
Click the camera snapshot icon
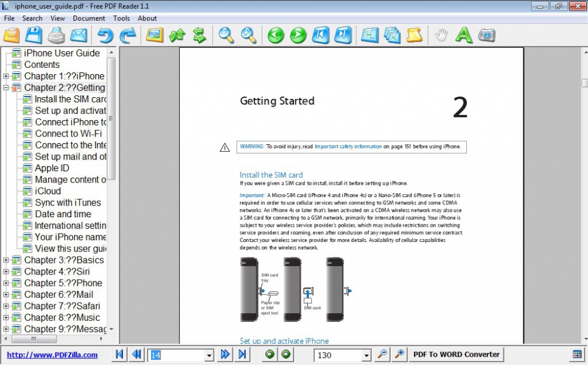pos(486,35)
